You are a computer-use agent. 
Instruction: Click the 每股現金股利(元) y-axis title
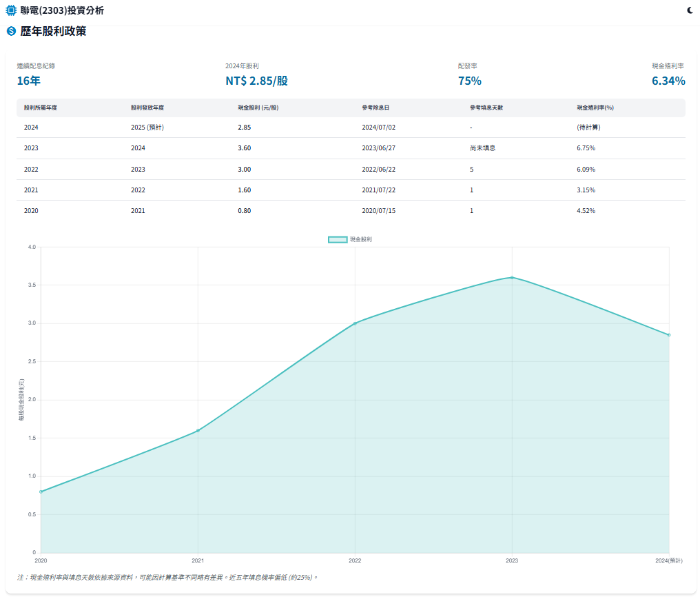tap(21, 400)
